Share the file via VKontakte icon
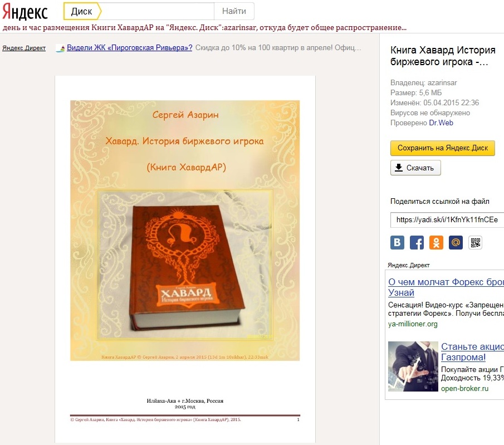The image size is (504, 445). [x=397, y=242]
